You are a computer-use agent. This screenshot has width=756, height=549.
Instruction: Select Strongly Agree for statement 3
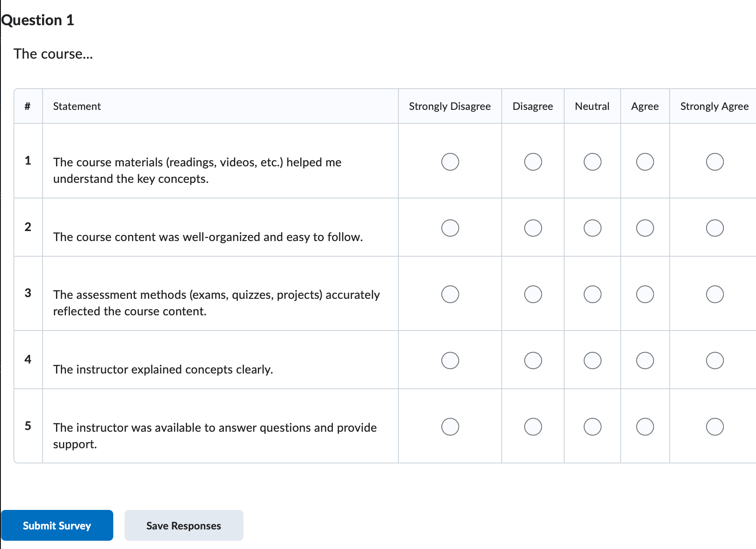(x=715, y=294)
